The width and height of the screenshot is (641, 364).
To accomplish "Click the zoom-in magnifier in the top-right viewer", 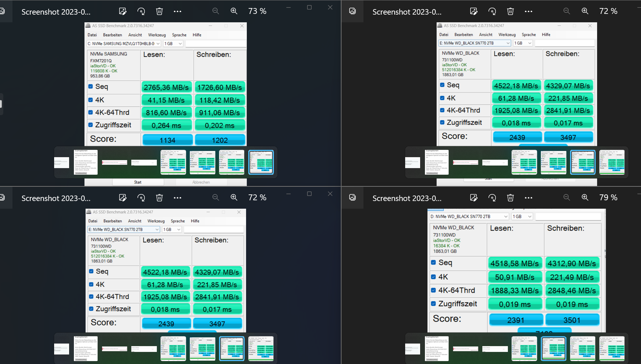I will (x=585, y=11).
